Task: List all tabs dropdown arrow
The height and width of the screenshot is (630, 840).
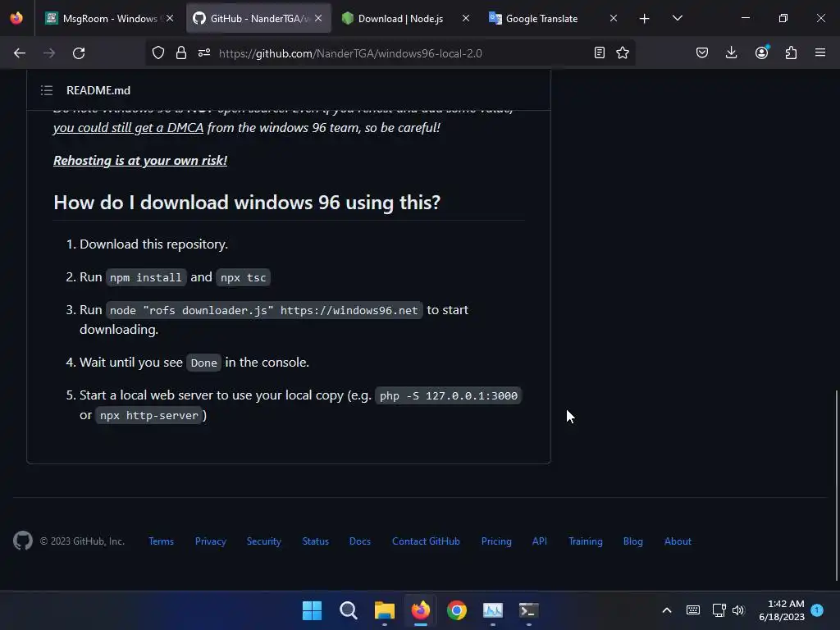Action: [x=677, y=18]
